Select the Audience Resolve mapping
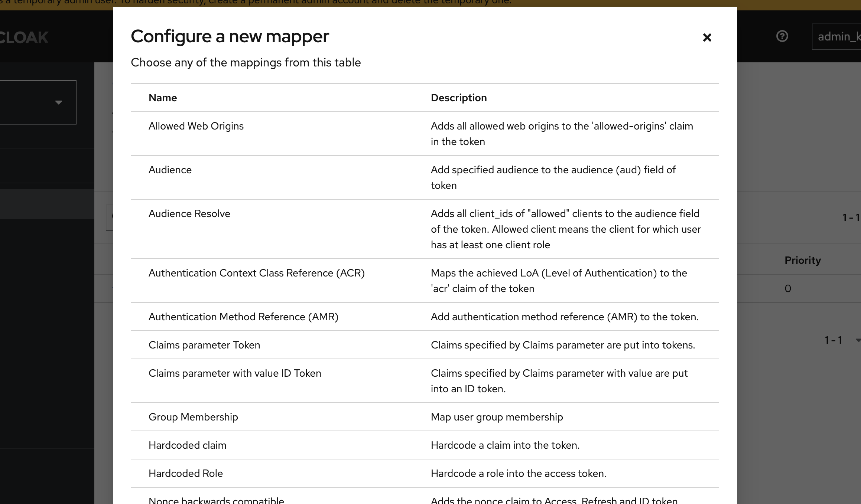This screenshot has height=504, width=861. tap(189, 214)
